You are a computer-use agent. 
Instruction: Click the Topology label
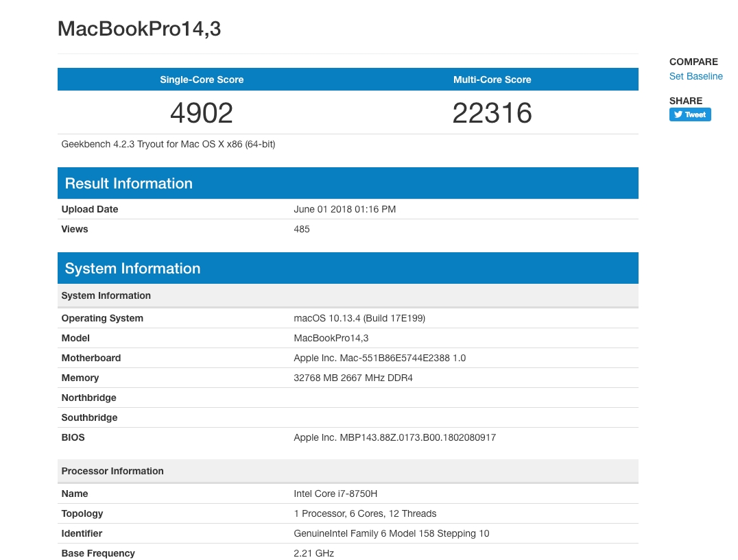coord(82,513)
